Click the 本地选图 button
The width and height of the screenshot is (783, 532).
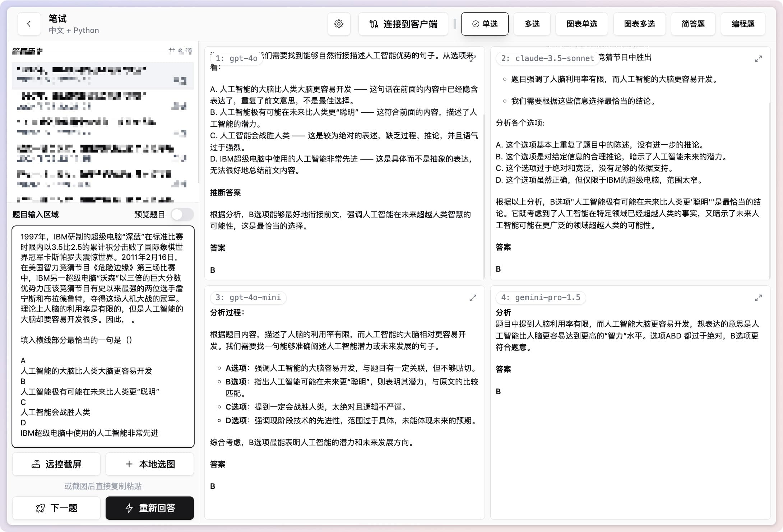click(x=150, y=464)
